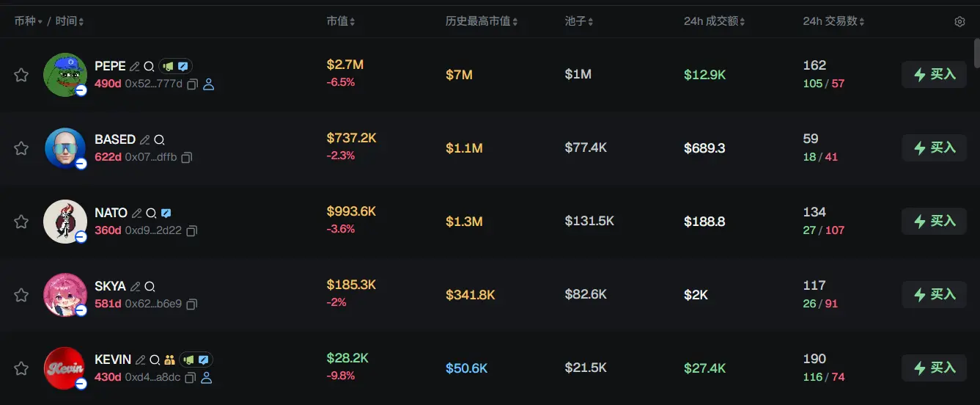Viewport: 980px width, 405px height.
Task: Favorite PEPE with the star
Action: point(21,75)
